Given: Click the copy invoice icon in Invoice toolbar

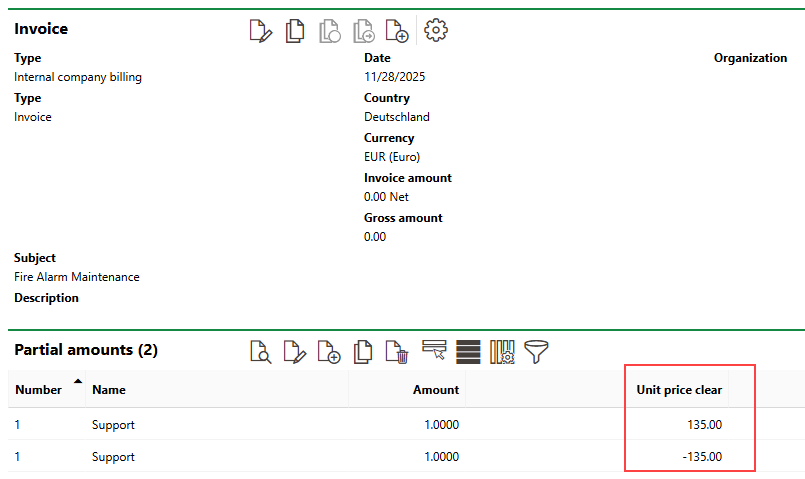Looking at the screenshot, I should click(x=295, y=31).
